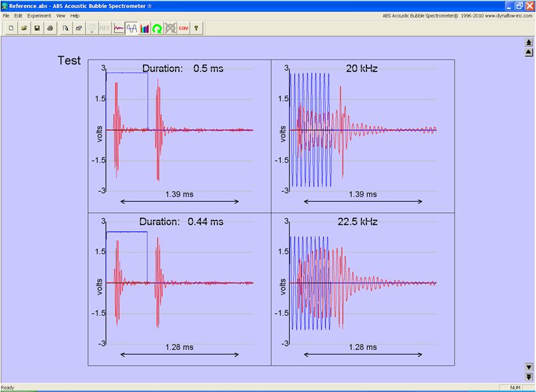Viewport: 536px width, 392px height.
Task: Click the '22.5 kHz' plot title
Action: point(358,222)
